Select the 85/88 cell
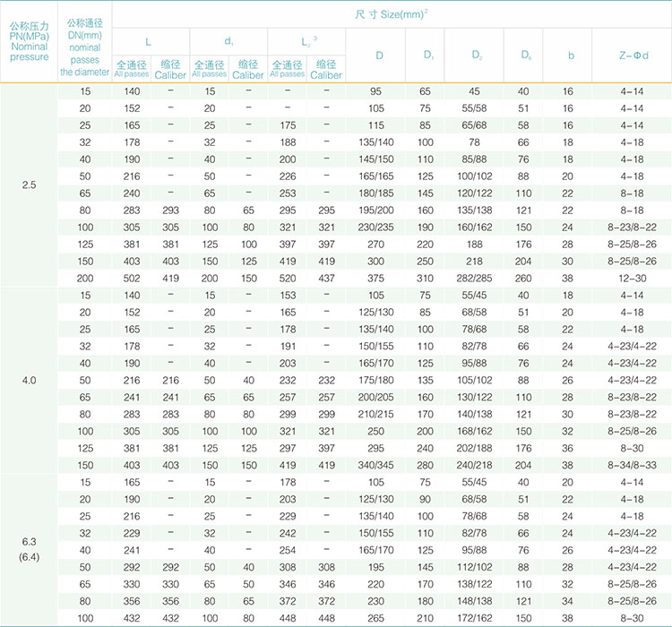Screen dimensions: 672x627 [474, 159]
